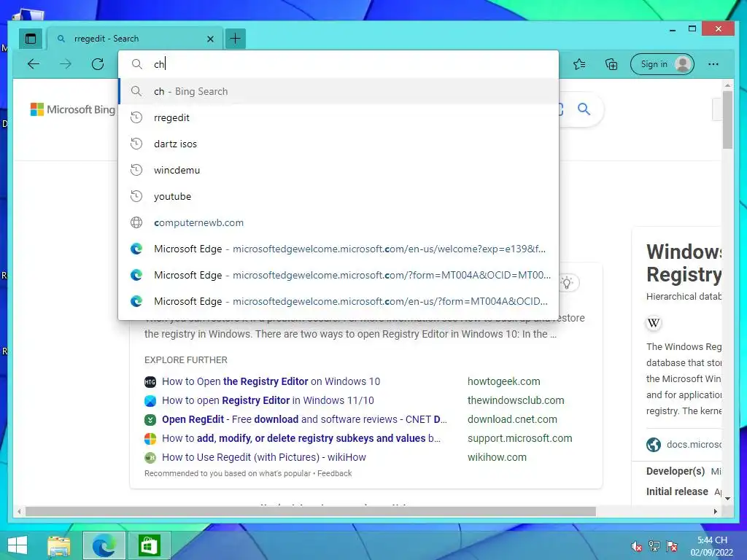Click the Microsoft Bing logo
The width and height of the screenshot is (747, 560).
coord(73,109)
